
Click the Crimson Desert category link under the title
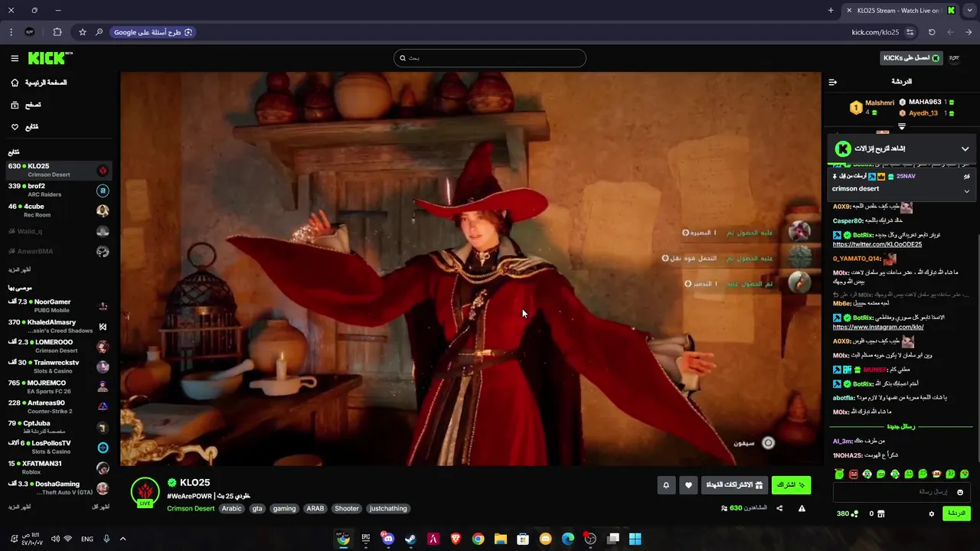point(191,508)
